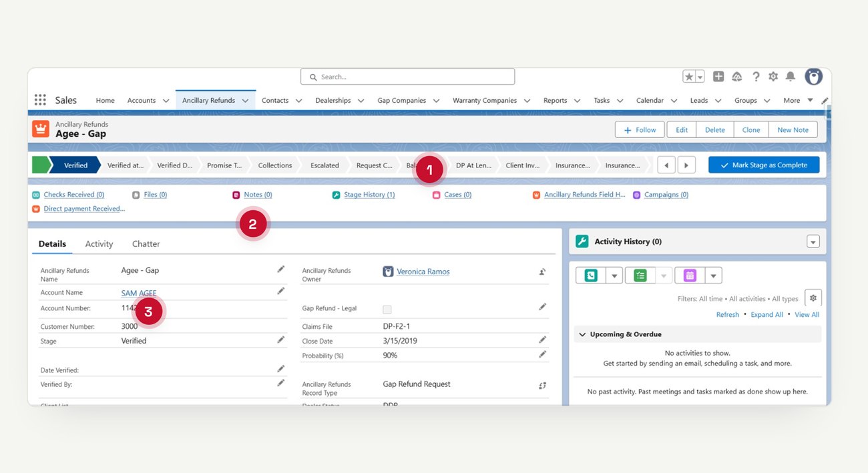Viewport: 868px width, 473px height.
Task: Open the Setup gear icon in header
Action: (x=773, y=77)
